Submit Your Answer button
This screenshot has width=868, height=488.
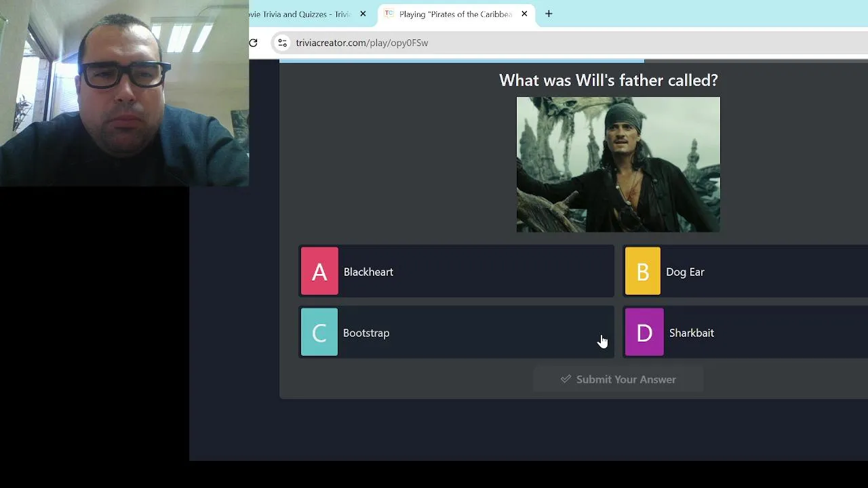click(618, 380)
